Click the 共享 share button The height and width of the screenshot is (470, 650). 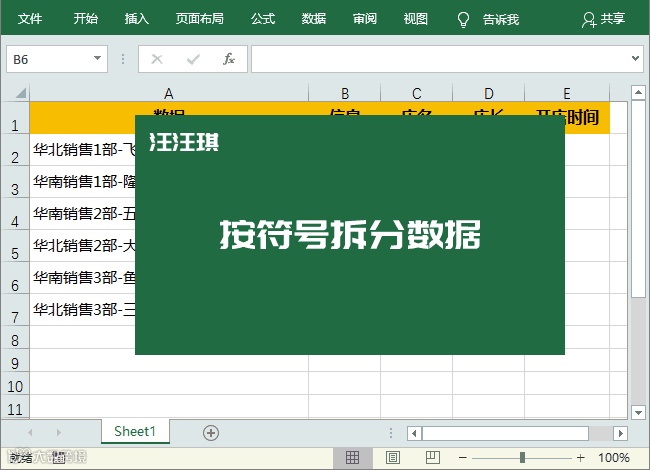click(604, 19)
